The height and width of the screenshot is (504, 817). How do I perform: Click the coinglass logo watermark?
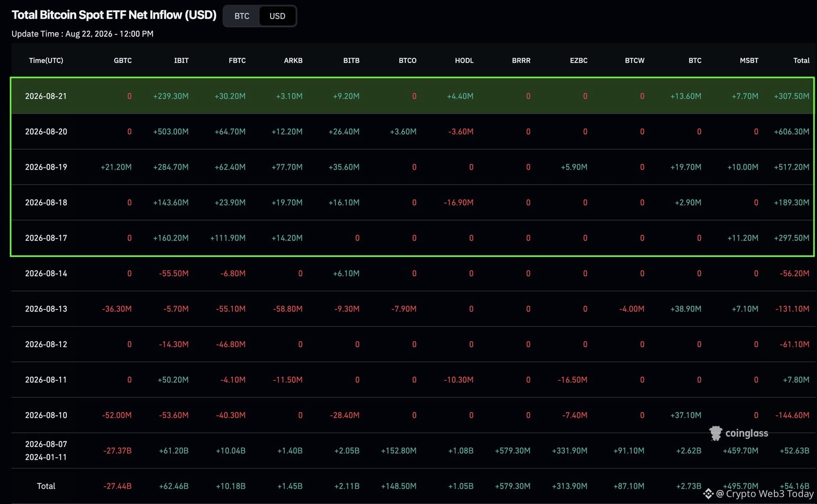coord(739,433)
